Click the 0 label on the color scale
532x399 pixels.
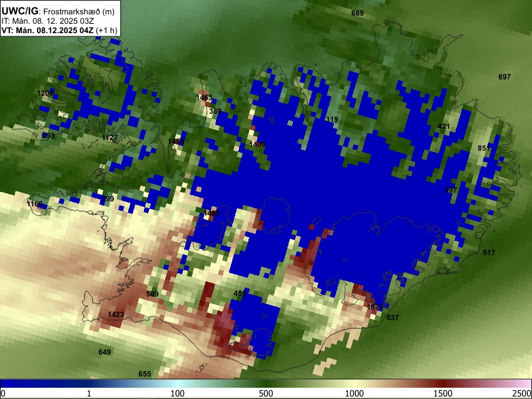3,393
